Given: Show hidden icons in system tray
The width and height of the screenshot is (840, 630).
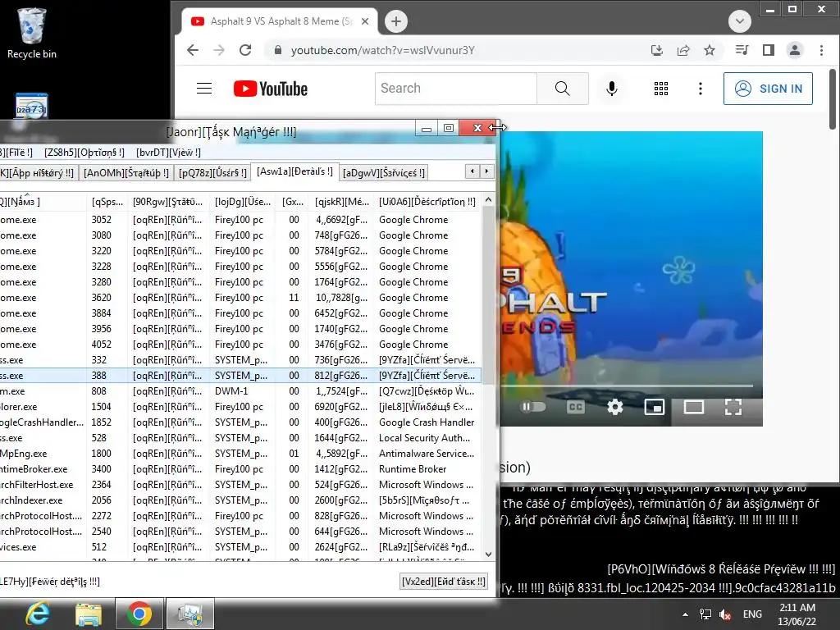Looking at the screenshot, I should pos(685,614).
